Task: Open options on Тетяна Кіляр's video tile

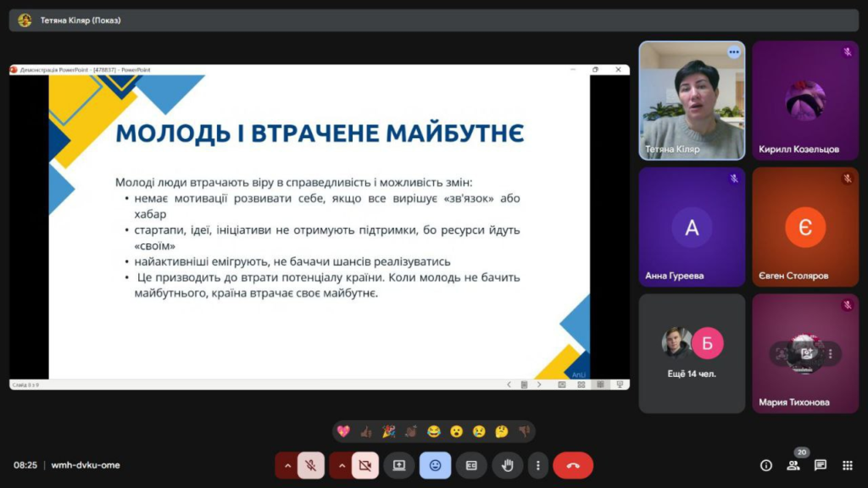Action: pos(733,53)
